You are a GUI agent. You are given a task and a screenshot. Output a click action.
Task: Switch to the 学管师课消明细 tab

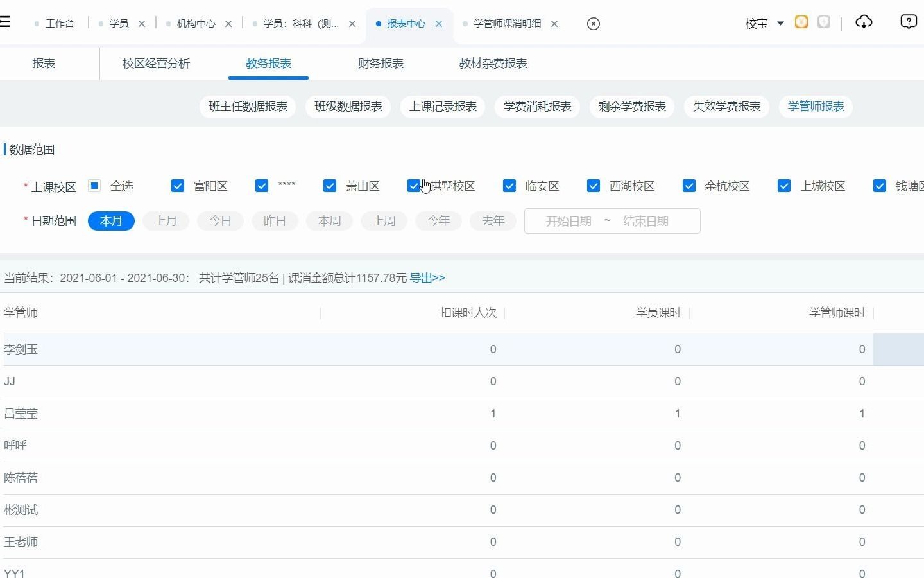507,24
